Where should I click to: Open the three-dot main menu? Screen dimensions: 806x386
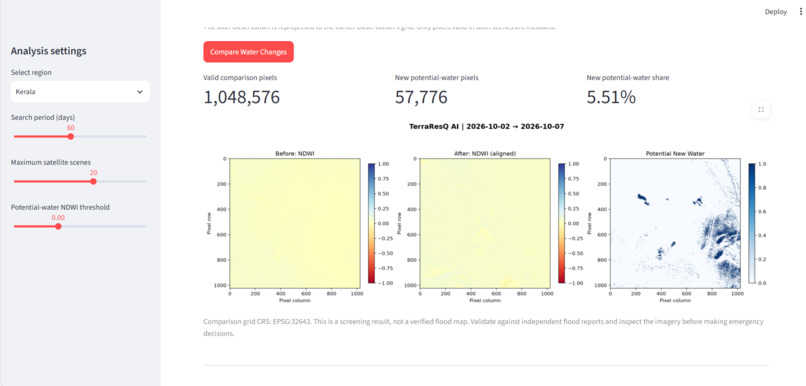(800, 12)
